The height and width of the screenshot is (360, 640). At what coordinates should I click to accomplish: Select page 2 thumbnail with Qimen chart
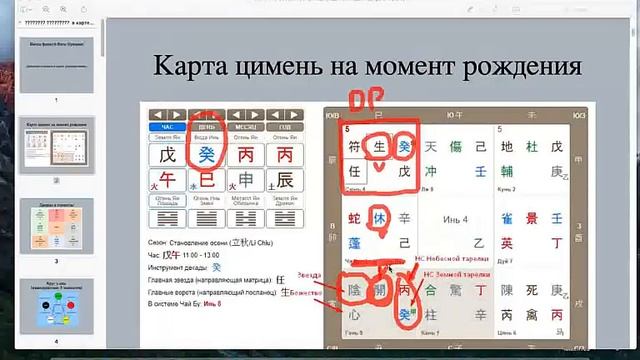point(57,146)
